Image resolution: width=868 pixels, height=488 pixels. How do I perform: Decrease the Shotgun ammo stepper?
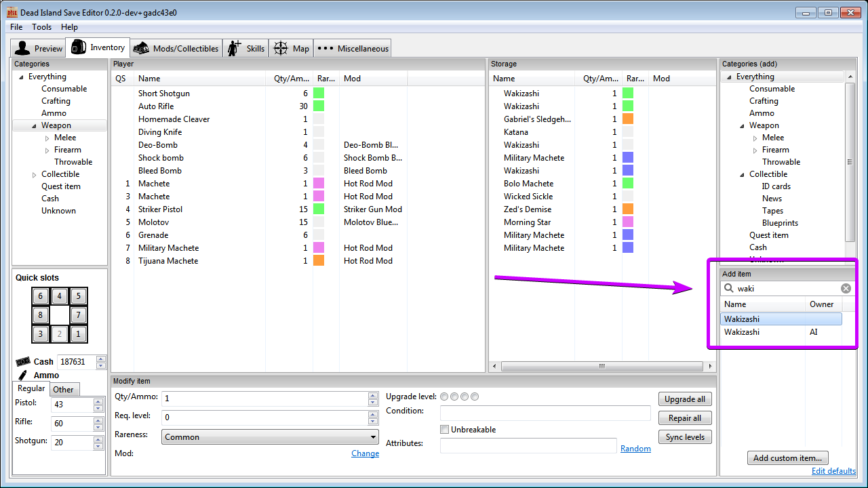(98, 446)
